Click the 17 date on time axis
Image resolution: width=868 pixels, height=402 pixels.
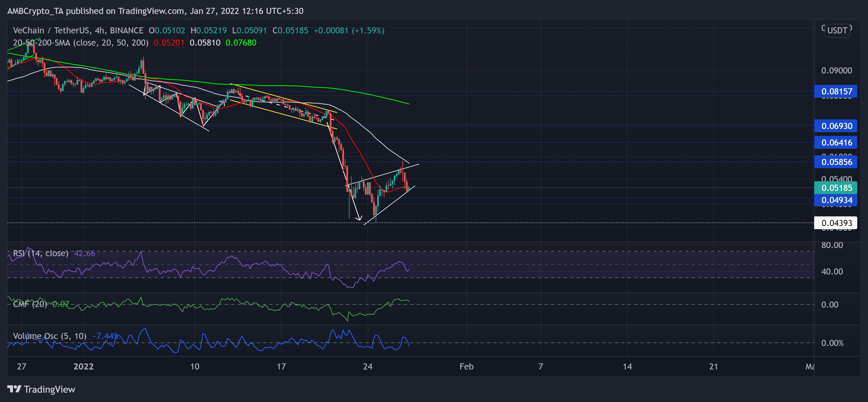(281, 366)
